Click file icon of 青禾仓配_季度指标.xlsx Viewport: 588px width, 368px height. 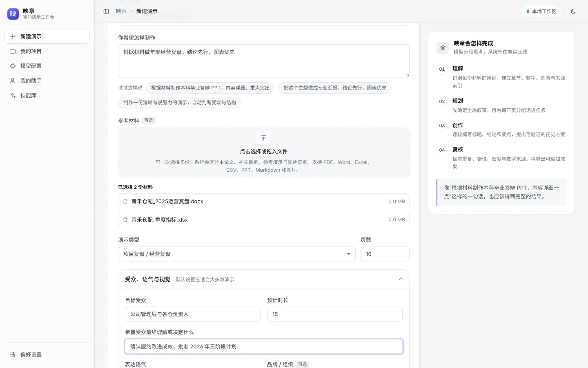click(125, 220)
